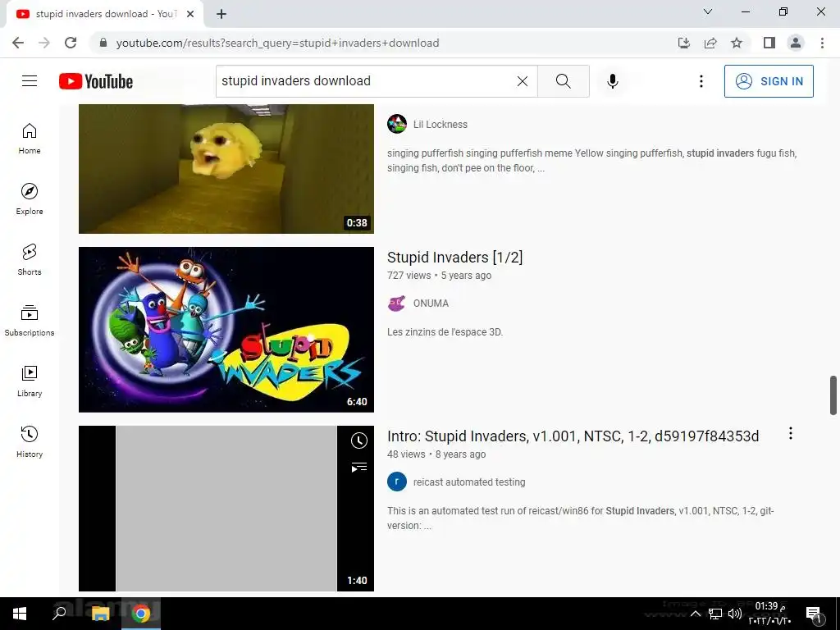The height and width of the screenshot is (630, 840).
Task: Click the address bar URL
Action: 277,43
